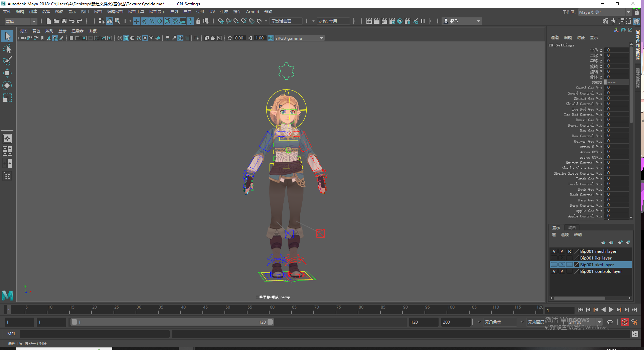644x350 pixels.
Task: Click the Save scene icon
Action: click(x=64, y=21)
